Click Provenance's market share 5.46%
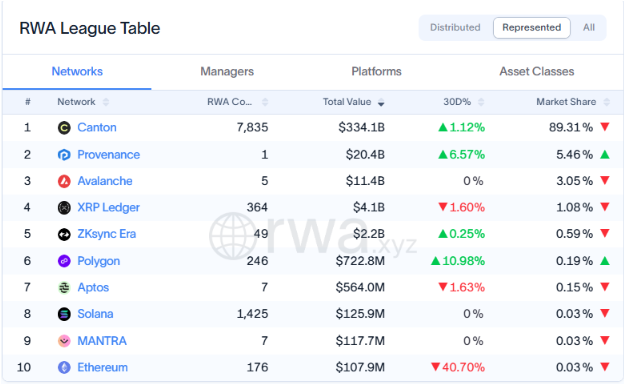The height and width of the screenshot is (385, 625). [574, 155]
